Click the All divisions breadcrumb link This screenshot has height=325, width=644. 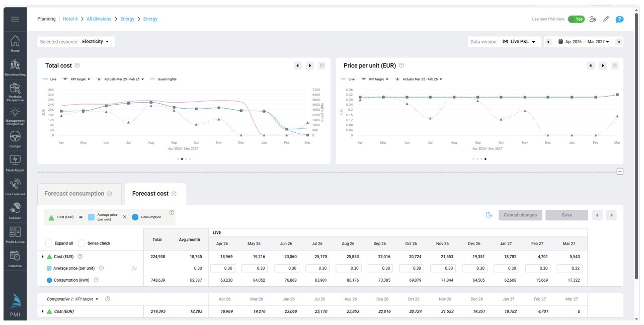(99, 19)
